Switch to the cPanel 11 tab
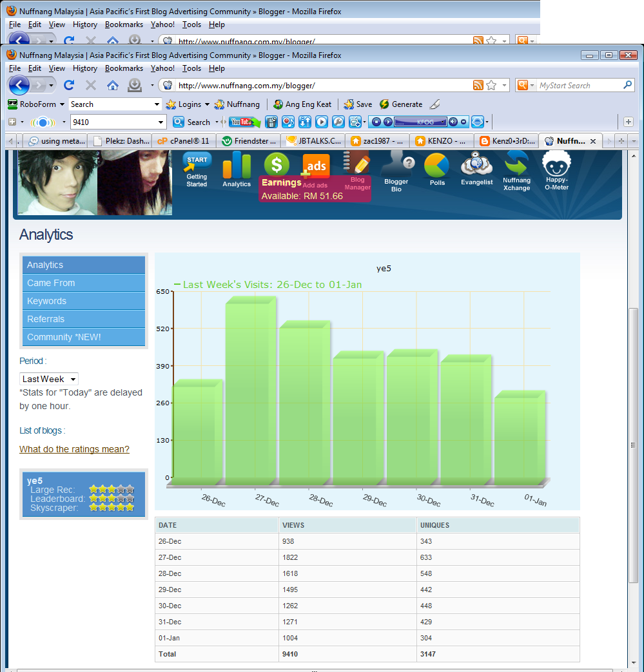Screen dimensions: 644x672 tap(184, 140)
